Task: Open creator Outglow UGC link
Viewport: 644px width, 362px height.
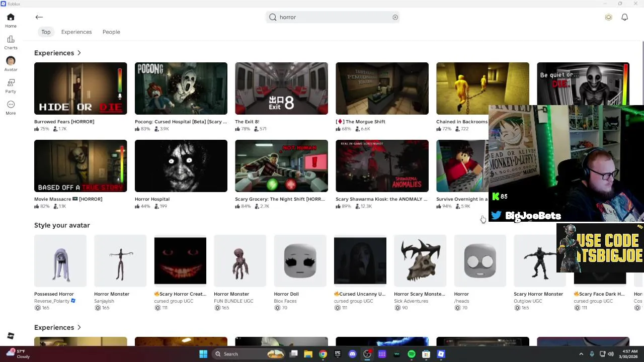Action: click(528, 301)
